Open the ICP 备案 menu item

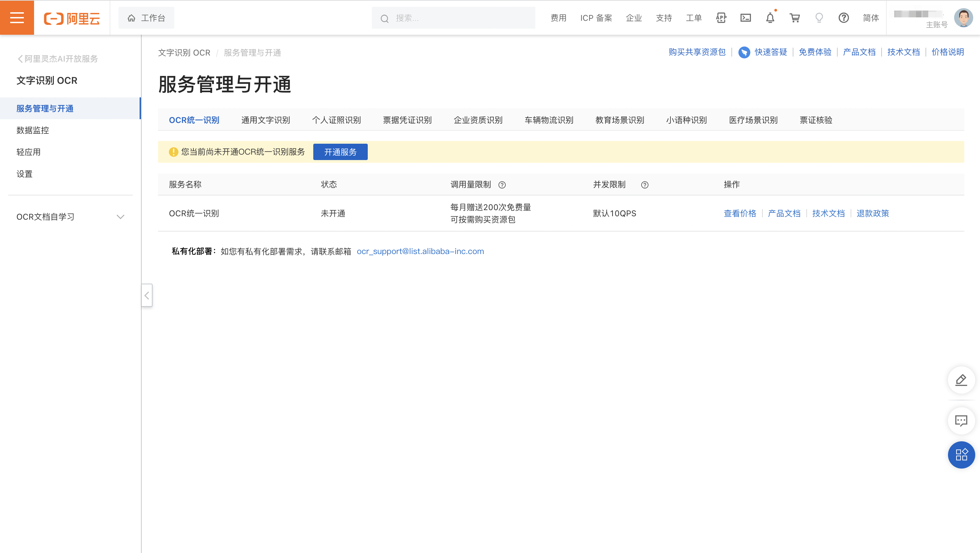[x=596, y=18]
